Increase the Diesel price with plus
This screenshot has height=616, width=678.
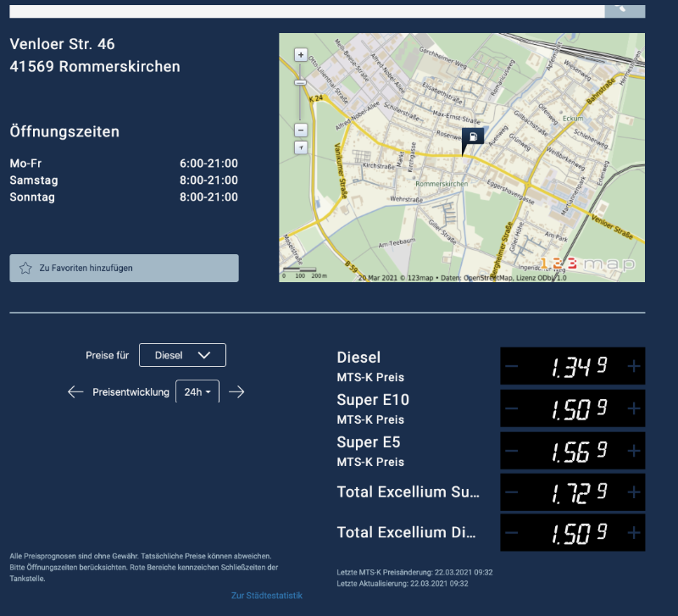tap(633, 366)
